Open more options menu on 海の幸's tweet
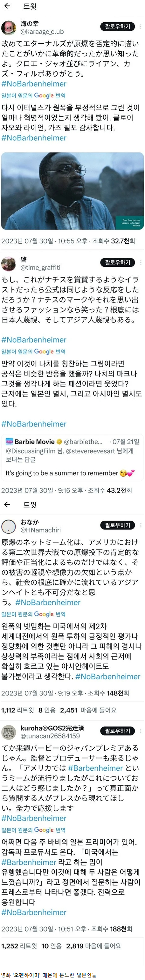 tap(141, 26)
